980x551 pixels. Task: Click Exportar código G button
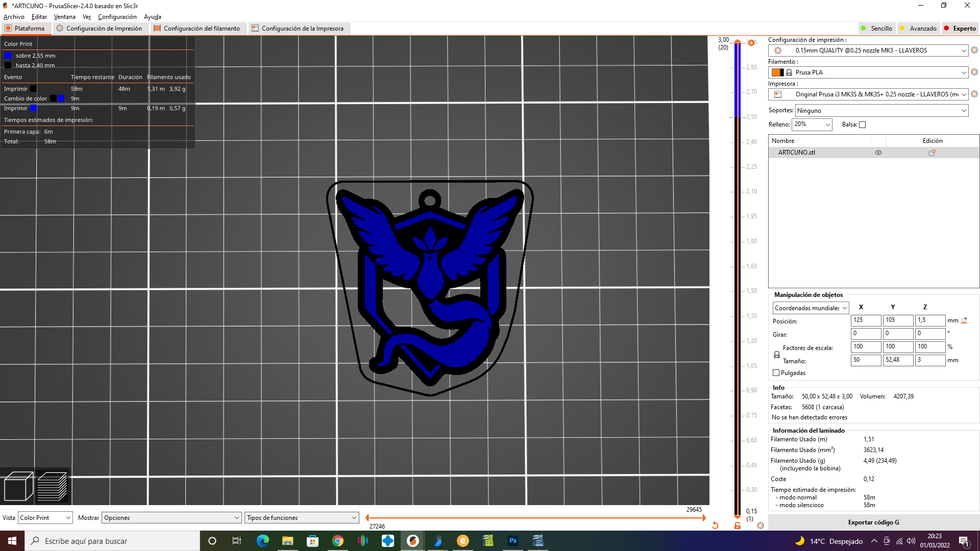[873, 522]
